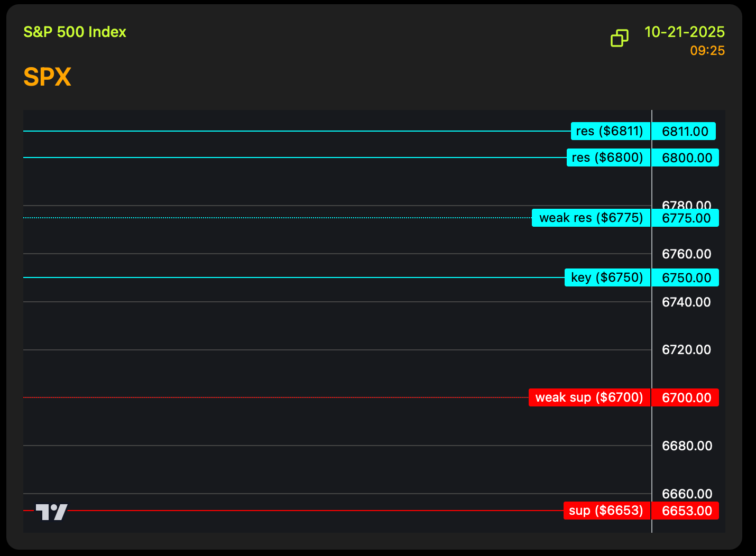Viewport: 756px width, 556px height.
Task: Select the key ($6750) level label
Action: (607, 277)
